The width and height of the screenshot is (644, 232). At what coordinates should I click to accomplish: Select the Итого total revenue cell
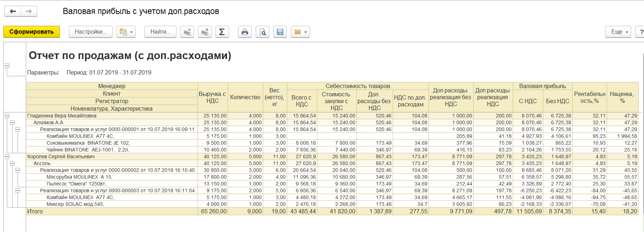click(x=213, y=211)
